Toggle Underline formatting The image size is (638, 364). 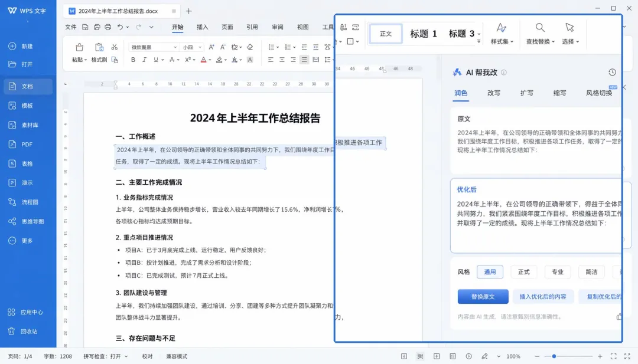[155, 60]
